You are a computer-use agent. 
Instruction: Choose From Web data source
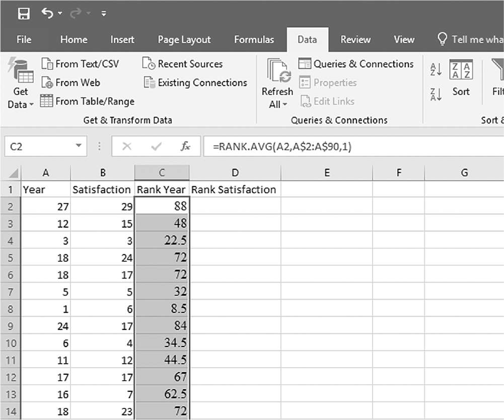[x=70, y=83]
